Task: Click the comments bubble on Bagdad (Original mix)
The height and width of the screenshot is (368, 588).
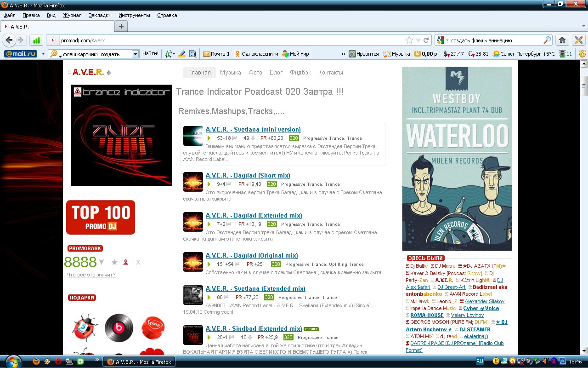Action: [x=237, y=264]
